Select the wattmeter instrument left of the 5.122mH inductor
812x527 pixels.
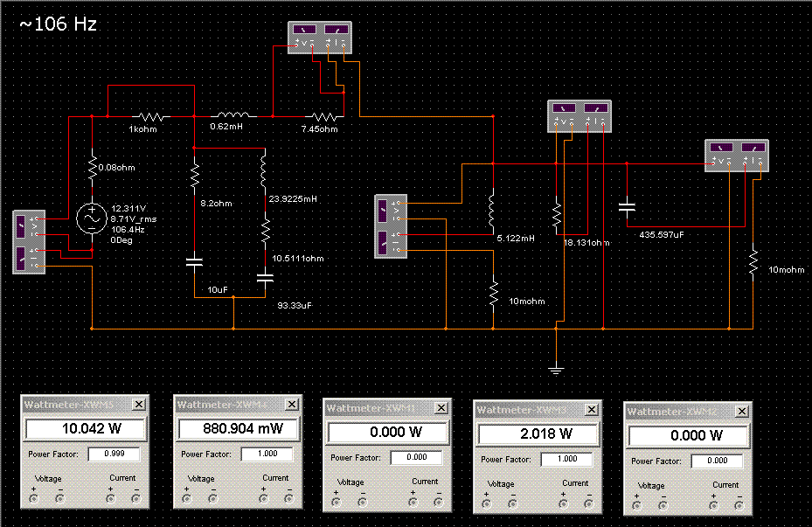(391, 226)
